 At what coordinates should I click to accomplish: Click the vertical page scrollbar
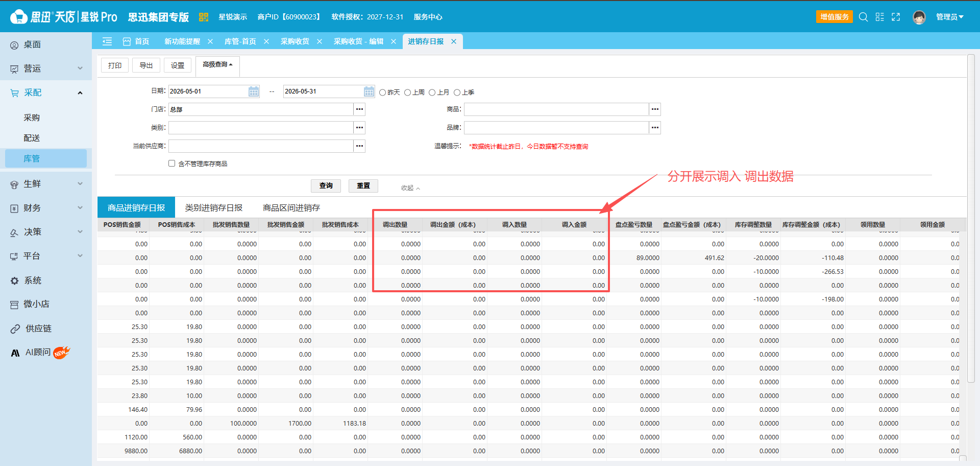tap(971, 220)
